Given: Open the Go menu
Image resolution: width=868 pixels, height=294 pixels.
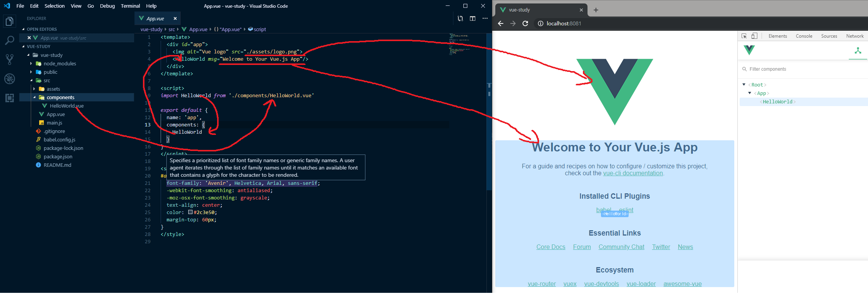Looking at the screenshot, I should click(91, 6).
